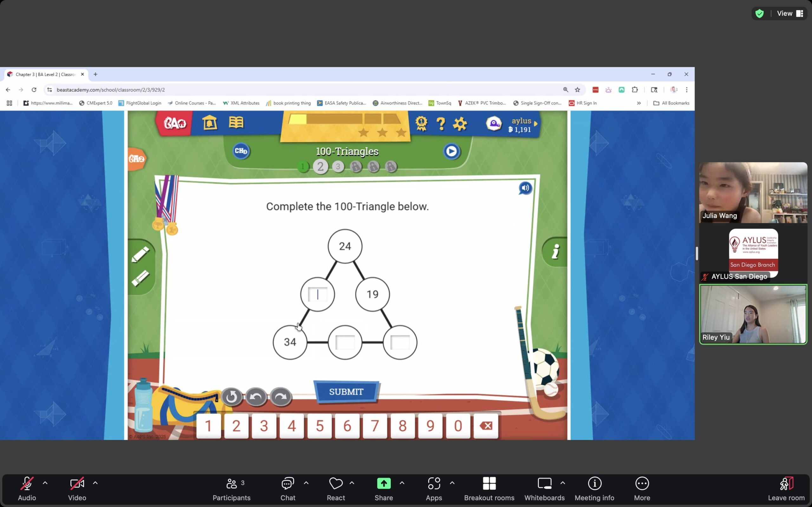Expand the aylus user profile arrow

click(x=536, y=124)
